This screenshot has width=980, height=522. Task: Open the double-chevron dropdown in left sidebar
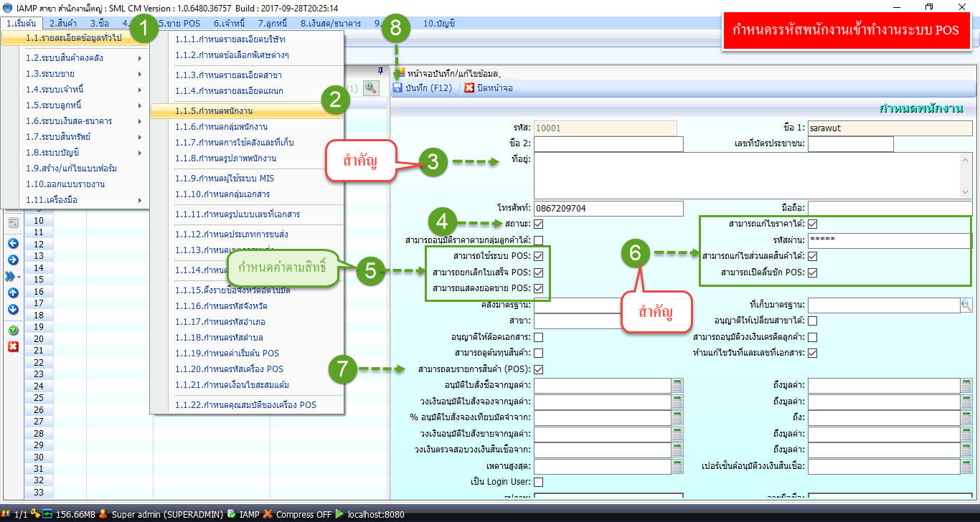click(13, 276)
